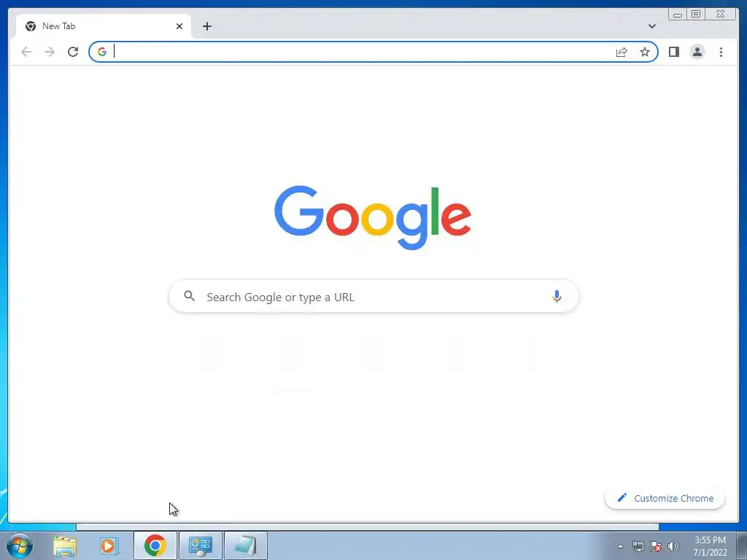The width and height of the screenshot is (747, 560).
Task: Bookmark this tab with the star icon
Action: [x=645, y=52]
